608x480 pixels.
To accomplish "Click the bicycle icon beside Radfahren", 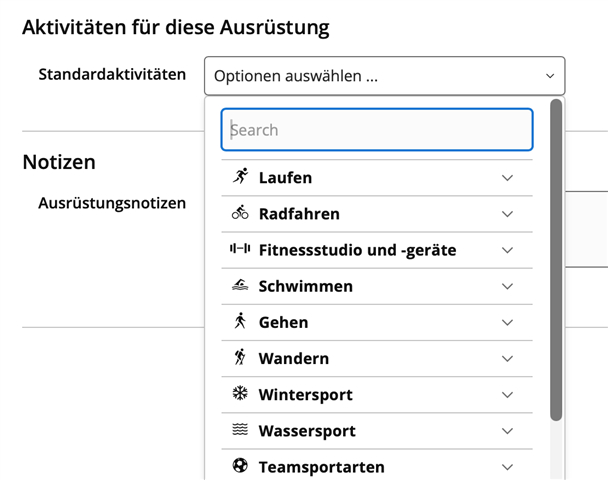I will [x=240, y=213].
